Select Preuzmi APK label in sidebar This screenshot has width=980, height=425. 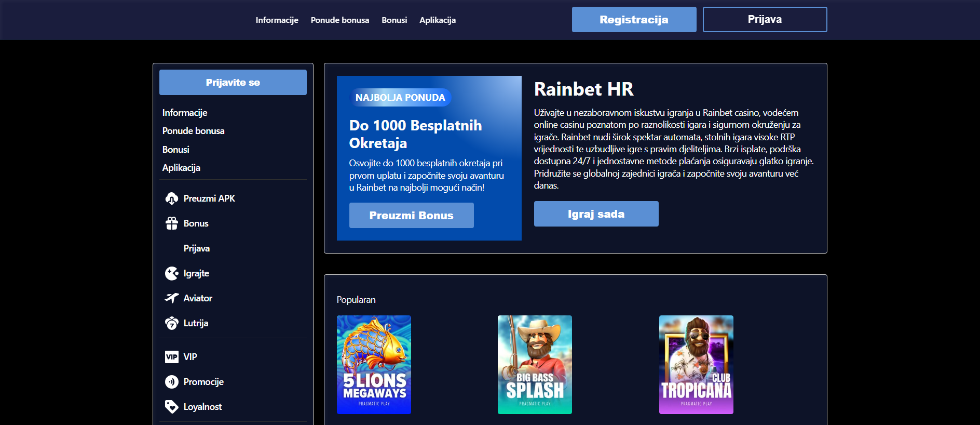[209, 198]
